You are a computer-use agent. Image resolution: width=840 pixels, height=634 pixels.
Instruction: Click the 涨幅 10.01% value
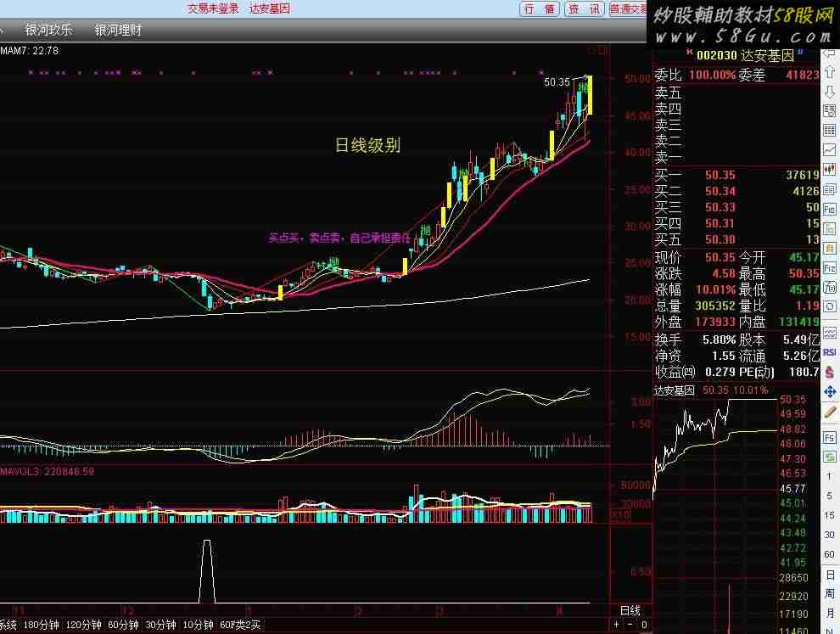click(716, 290)
